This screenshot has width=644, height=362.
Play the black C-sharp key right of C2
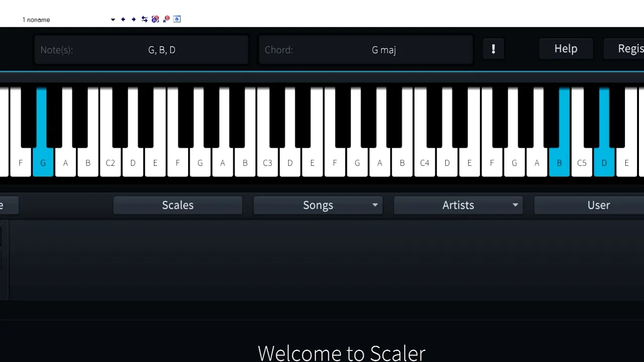click(x=120, y=117)
